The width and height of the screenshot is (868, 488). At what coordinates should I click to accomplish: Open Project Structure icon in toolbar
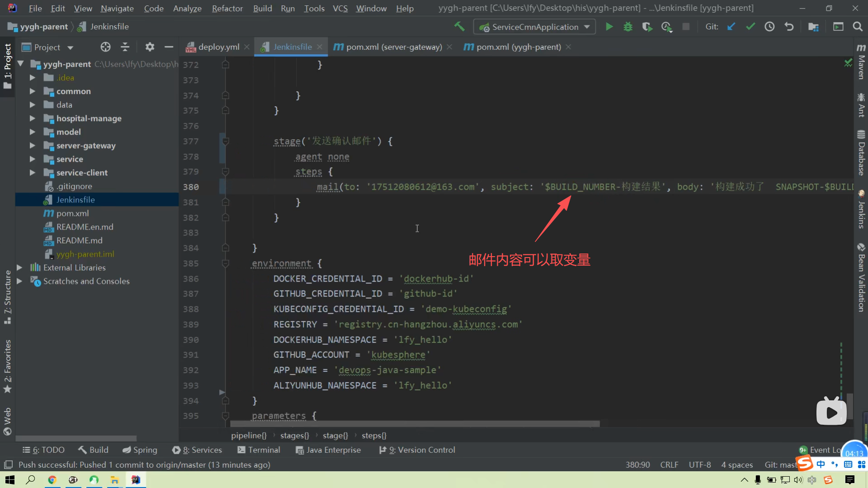pos(813,27)
